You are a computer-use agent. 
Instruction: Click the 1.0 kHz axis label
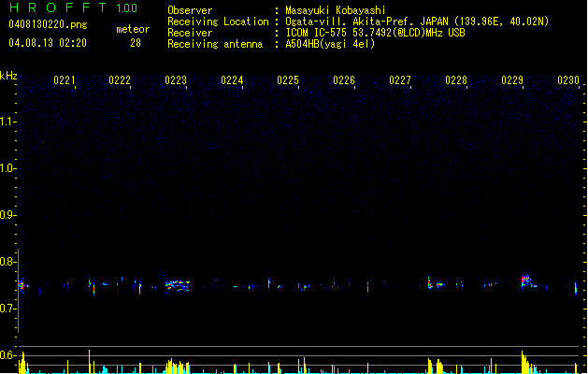click(x=7, y=168)
